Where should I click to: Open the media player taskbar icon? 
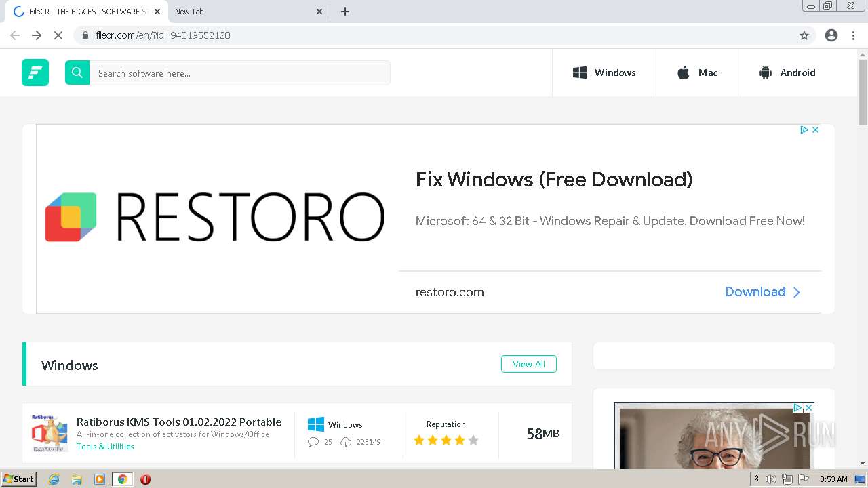click(x=100, y=479)
